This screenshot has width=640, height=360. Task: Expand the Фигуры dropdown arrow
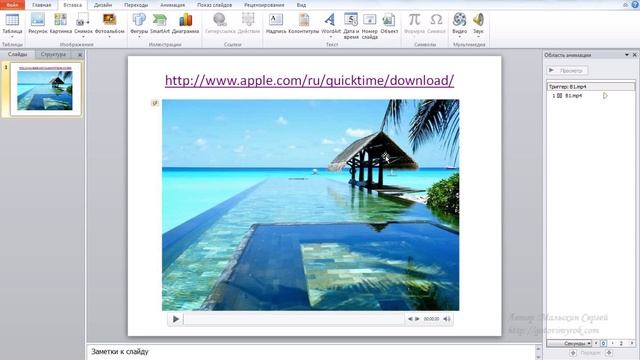(139, 37)
